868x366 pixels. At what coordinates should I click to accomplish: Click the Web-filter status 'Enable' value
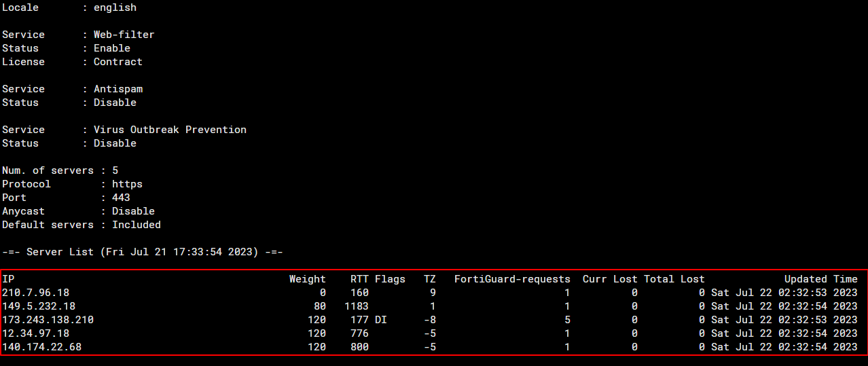[x=112, y=48]
